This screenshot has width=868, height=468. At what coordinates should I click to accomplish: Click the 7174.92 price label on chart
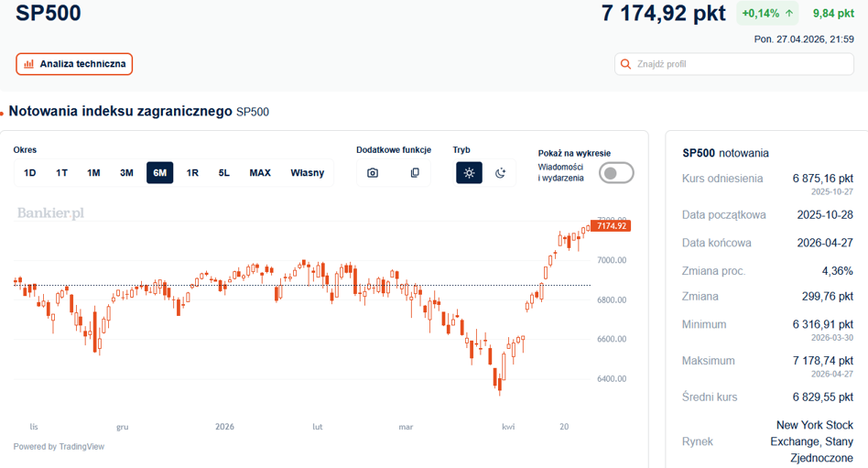(x=611, y=226)
